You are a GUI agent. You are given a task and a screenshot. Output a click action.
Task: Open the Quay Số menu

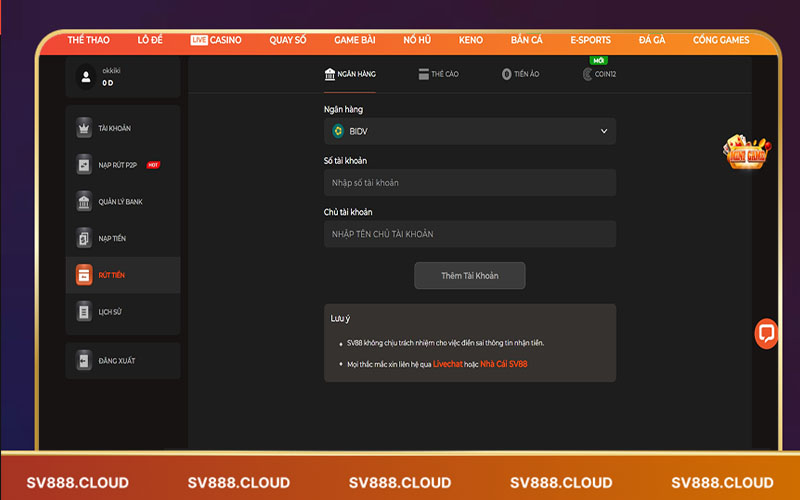coord(288,40)
